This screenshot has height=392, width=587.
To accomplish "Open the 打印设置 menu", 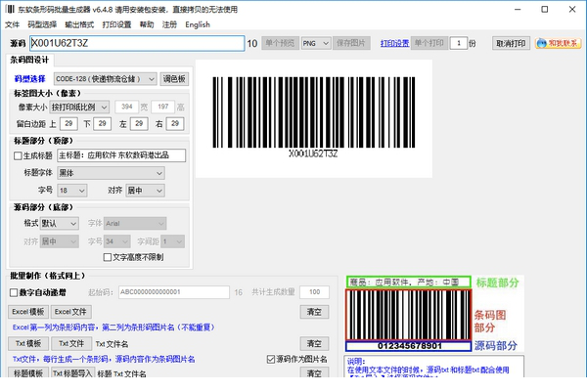I will point(116,24).
